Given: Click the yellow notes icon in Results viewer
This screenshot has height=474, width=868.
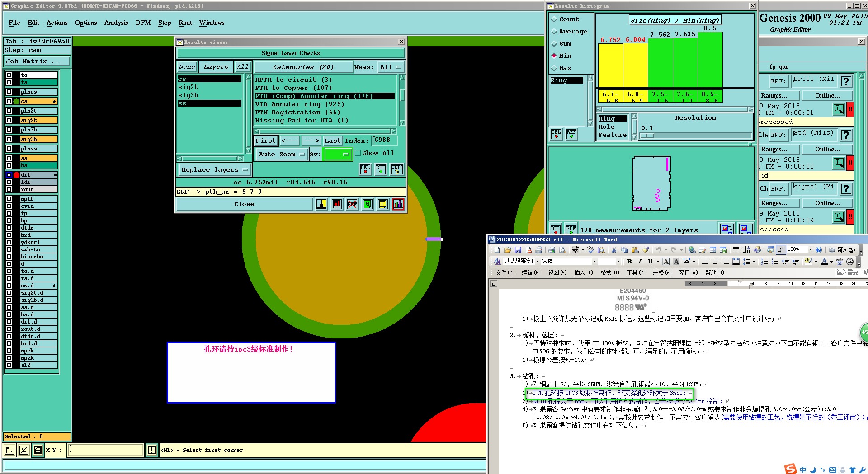Looking at the screenshot, I should (383, 204).
